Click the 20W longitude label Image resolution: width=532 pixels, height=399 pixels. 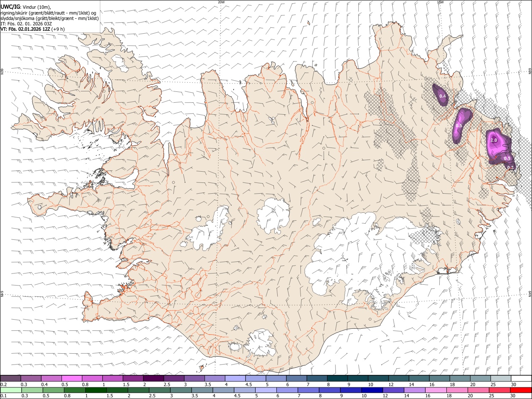(x=222, y=2)
